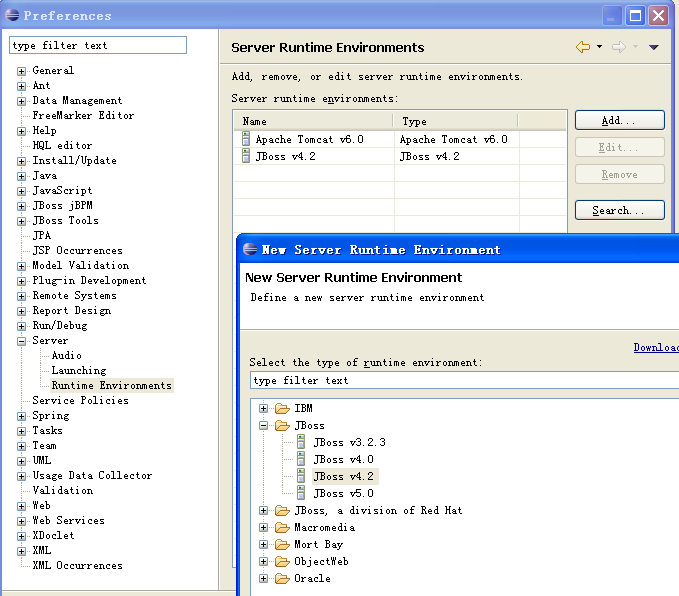Open the JPA preferences page
The height and width of the screenshot is (596, 679).
click(x=42, y=235)
